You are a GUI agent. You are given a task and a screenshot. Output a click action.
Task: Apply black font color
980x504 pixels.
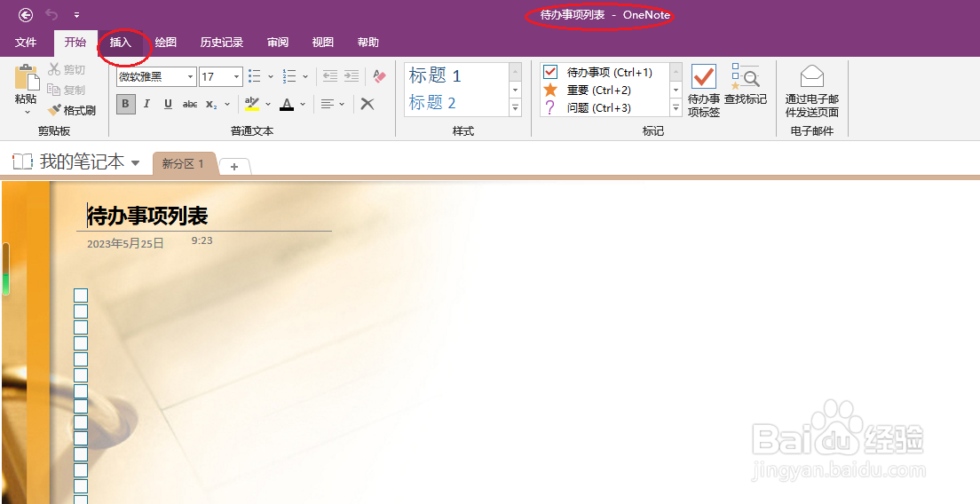(x=287, y=104)
